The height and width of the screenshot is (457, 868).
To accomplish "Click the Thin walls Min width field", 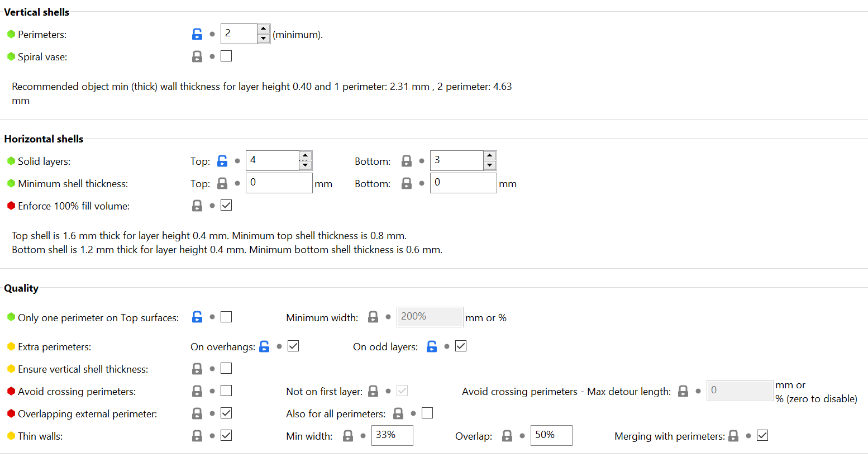I will pos(392,435).
